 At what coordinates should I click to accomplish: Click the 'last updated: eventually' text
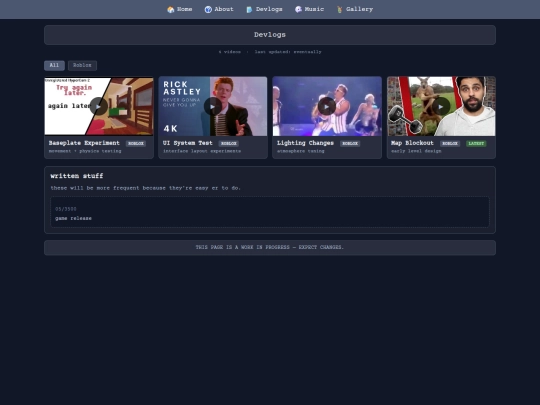pos(288,52)
